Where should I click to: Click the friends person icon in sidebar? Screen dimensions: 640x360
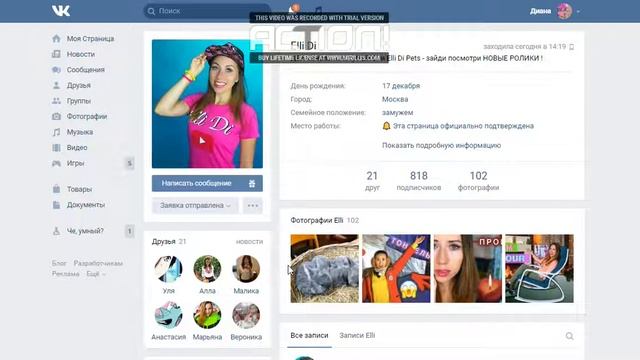[x=56, y=85]
